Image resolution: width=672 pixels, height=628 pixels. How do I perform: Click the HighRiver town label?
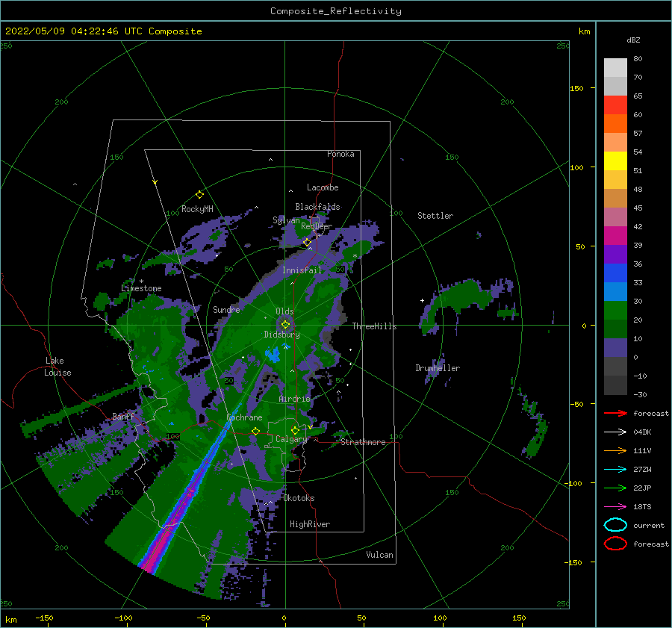tap(310, 524)
